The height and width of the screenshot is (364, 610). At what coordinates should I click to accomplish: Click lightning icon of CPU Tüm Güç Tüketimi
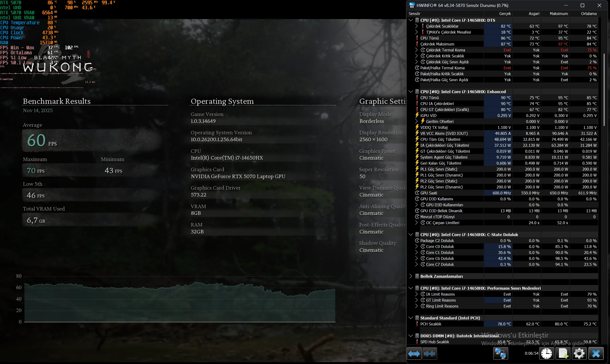(417, 139)
